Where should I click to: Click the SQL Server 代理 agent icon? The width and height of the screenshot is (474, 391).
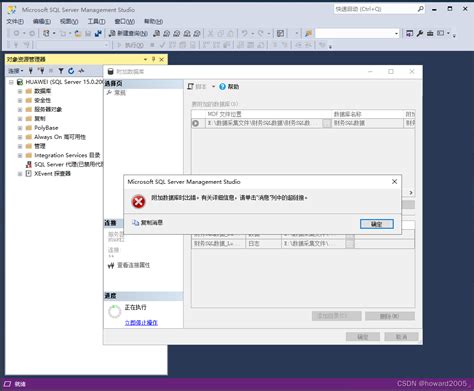pyautogui.click(x=29, y=164)
